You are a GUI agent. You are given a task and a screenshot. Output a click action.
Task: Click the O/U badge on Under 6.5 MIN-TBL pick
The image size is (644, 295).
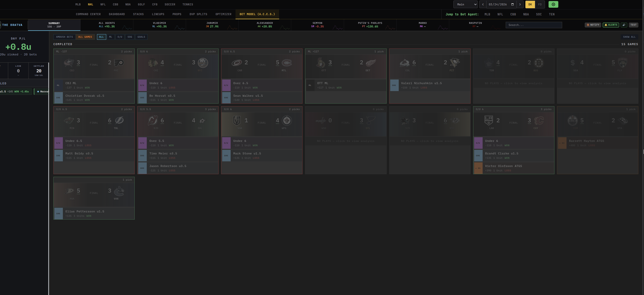(58, 143)
